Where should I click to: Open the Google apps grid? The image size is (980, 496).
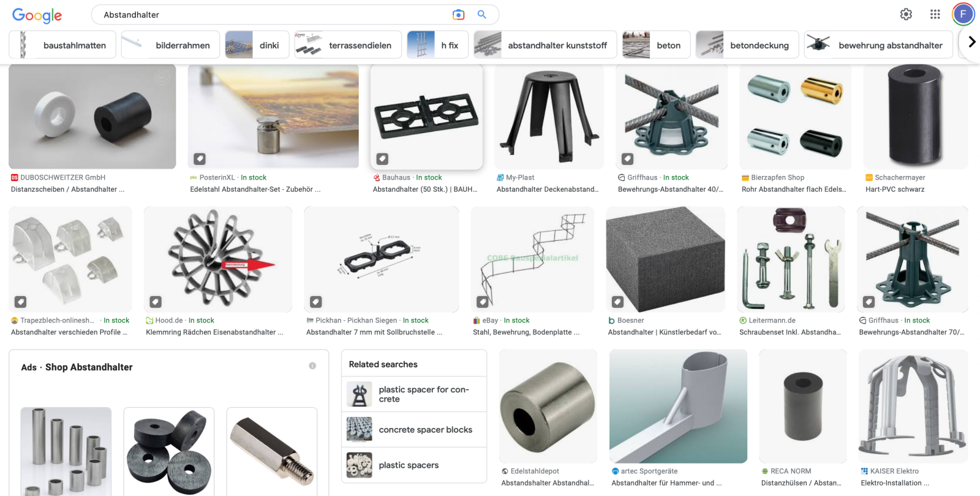pyautogui.click(x=935, y=14)
